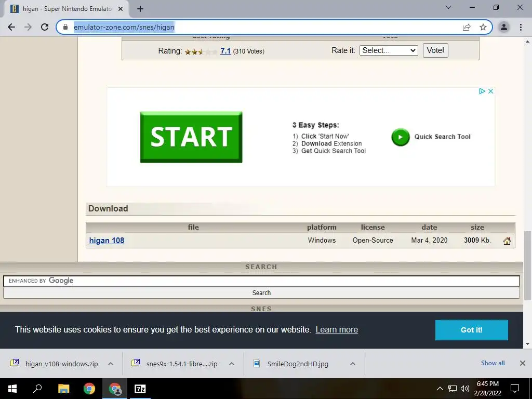The width and height of the screenshot is (532, 399).
Task: Open the downloaded SmileDog2ndHD.jpg
Action: tap(298, 364)
